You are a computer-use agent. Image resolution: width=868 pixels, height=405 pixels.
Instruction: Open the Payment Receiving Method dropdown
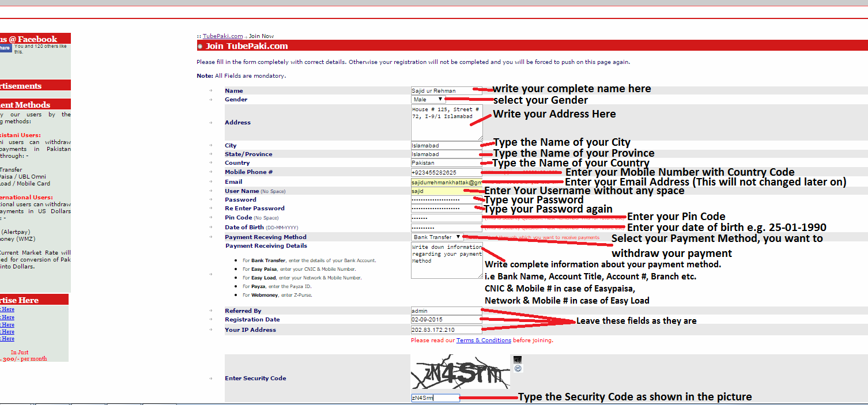pos(437,237)
